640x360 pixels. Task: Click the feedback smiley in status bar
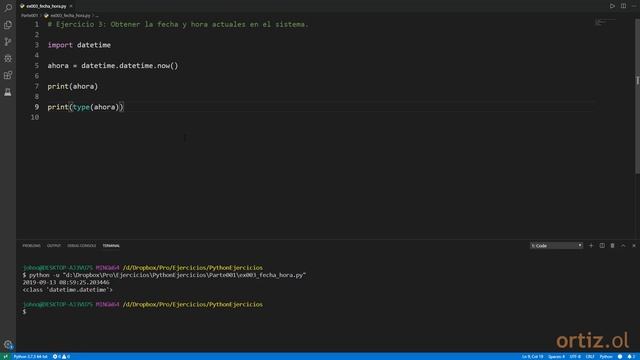[620, 357]
